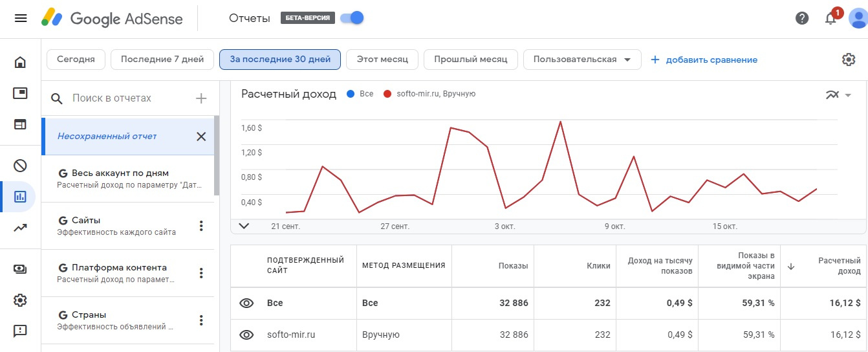Open the chart type dropdown

click(x=838, y=95)
